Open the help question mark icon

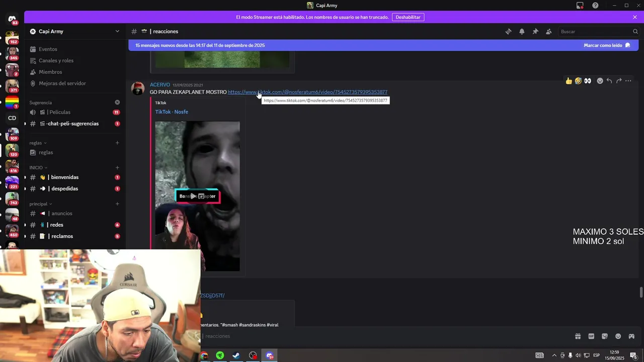[595, 6]
